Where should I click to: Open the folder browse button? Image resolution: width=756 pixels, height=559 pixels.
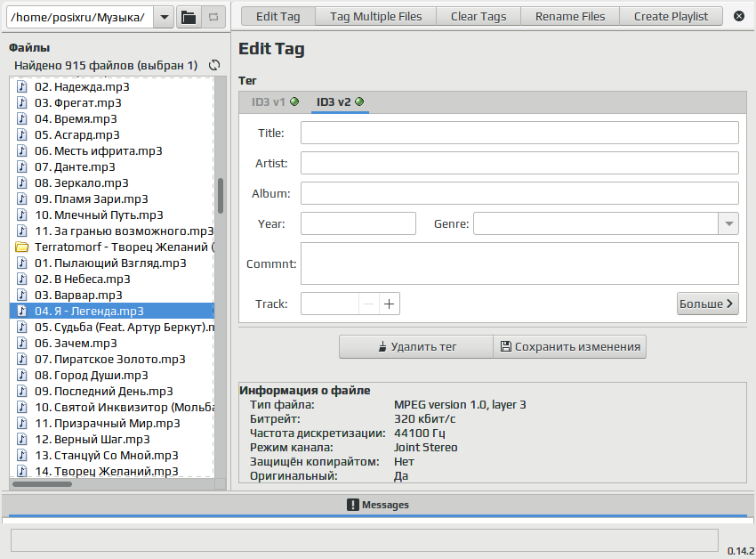point(189,18)
